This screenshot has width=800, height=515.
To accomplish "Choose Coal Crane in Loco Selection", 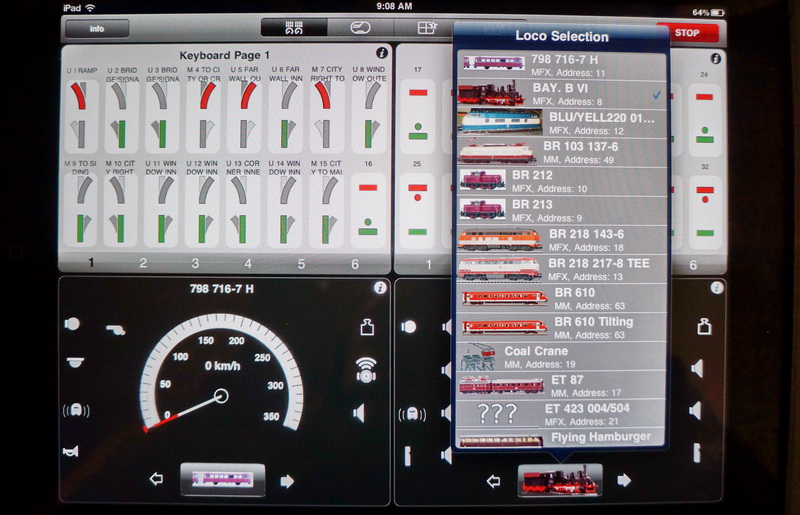I will click(x=560, y=355).
